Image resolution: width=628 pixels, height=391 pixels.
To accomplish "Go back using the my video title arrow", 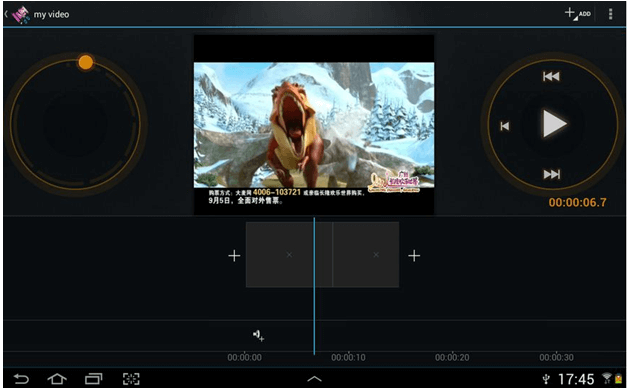I will 6,14.
